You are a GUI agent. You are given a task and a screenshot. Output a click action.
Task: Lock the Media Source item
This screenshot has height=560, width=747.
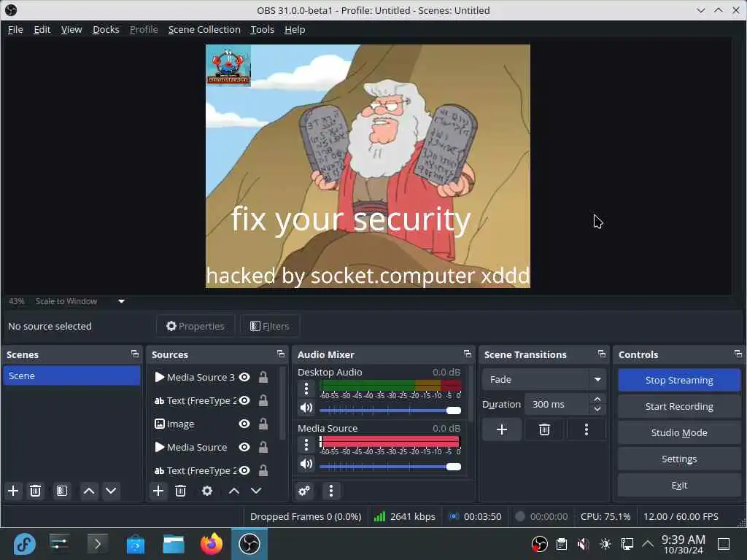click(263, 447)
